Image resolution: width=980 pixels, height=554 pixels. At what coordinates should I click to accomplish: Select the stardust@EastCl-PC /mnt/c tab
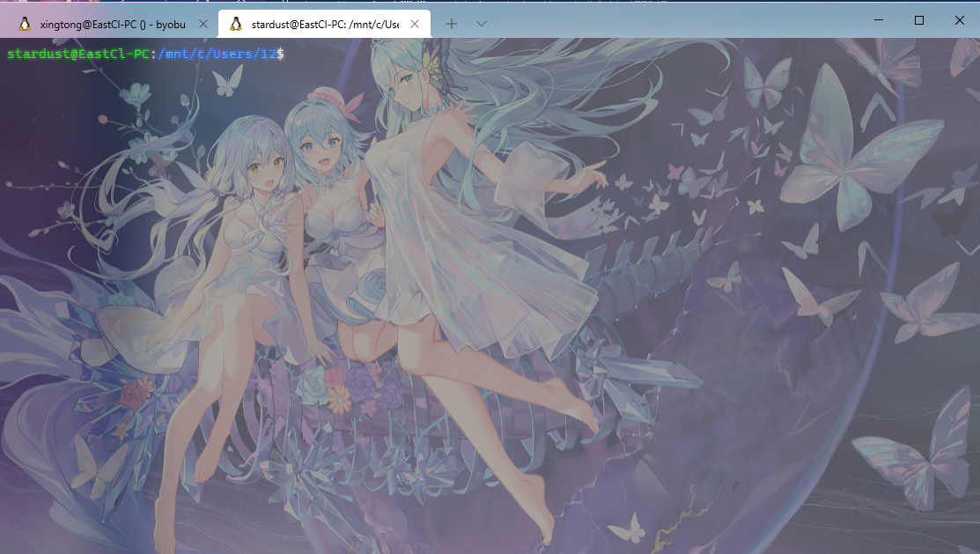tap(324, 25)
